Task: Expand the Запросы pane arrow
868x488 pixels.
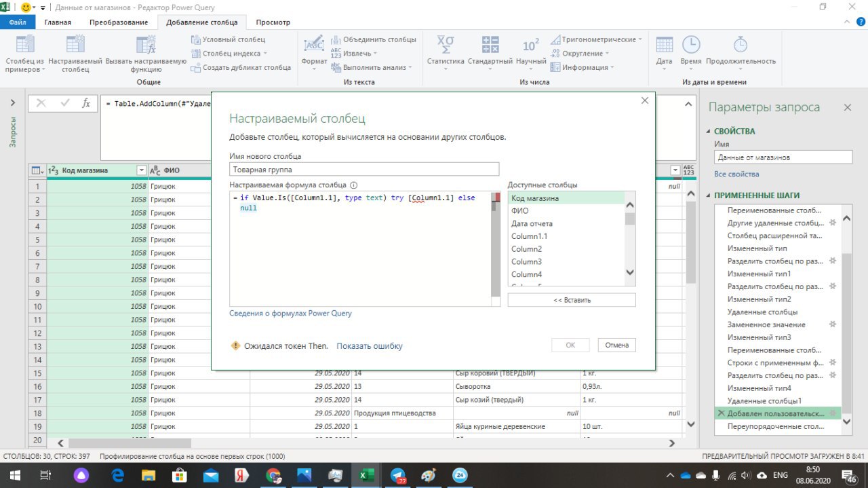Action: click(x=13, y=103)
